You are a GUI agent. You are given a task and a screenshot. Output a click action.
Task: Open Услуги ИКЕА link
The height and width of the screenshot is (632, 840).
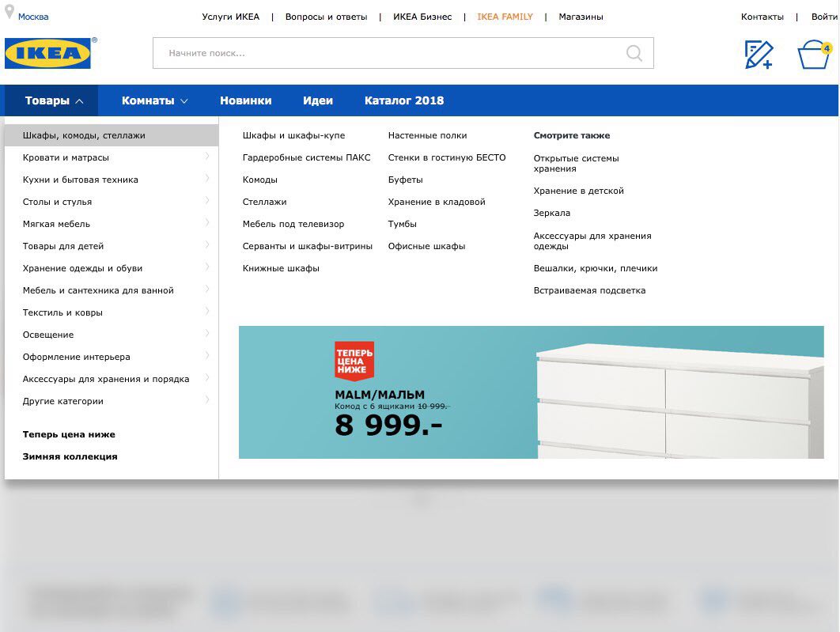[x=230, y=17]
